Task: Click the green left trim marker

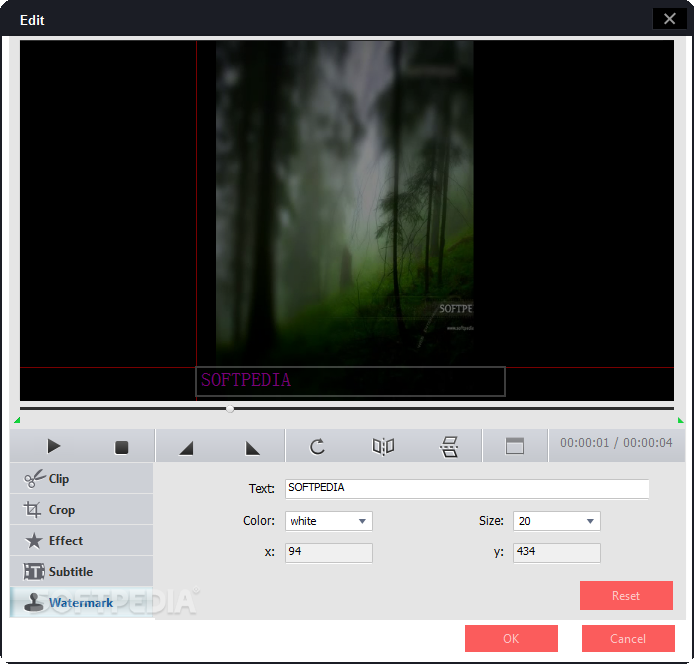Action: tap(17, 420)
